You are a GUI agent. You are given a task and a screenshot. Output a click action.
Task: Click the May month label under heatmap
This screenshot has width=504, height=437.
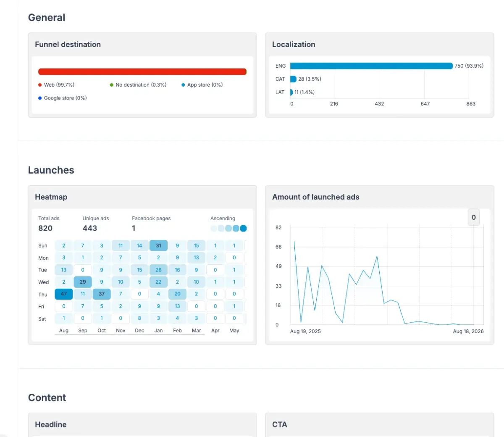pyautogui.click(x=234, y=331)
